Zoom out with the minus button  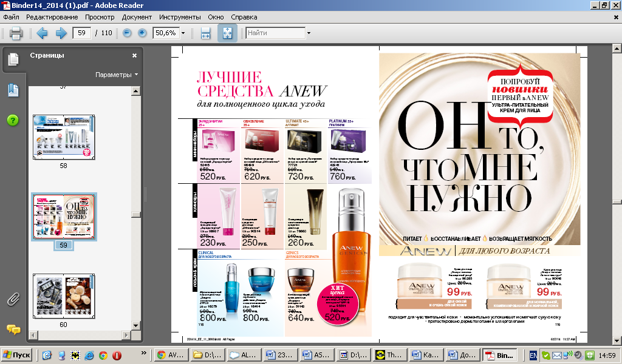click(x=127, y=33)
